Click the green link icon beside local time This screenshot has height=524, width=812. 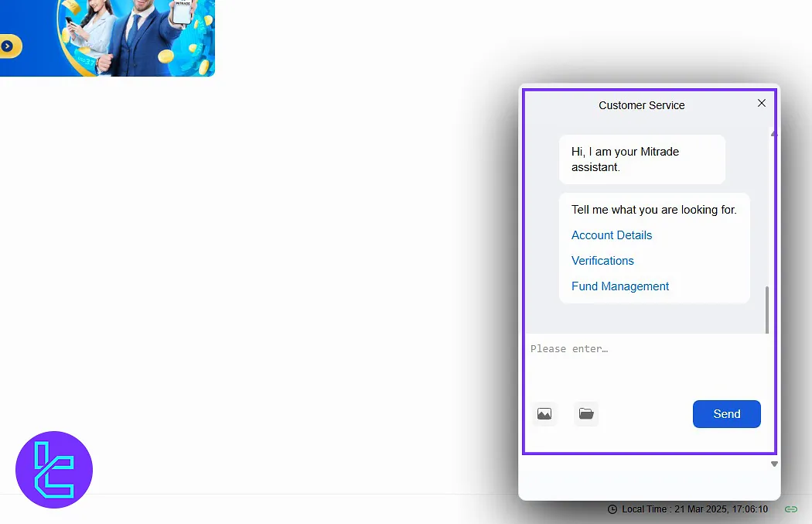[x=790, y=509]
